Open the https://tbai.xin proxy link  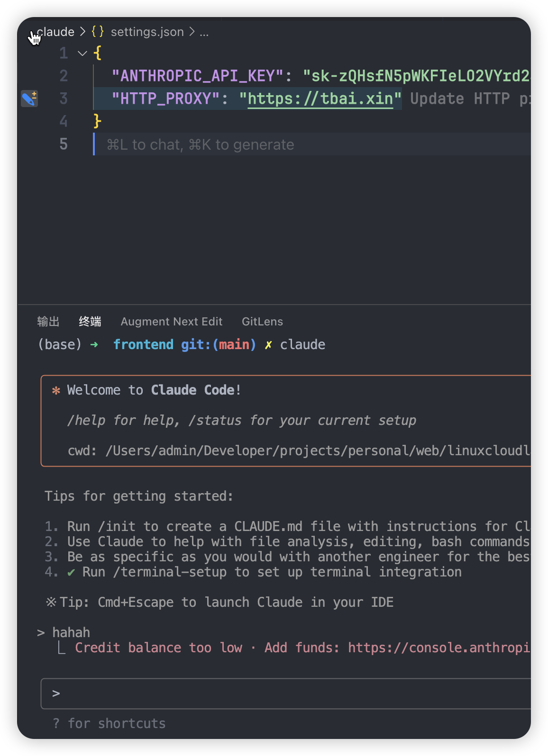[320, 99]
